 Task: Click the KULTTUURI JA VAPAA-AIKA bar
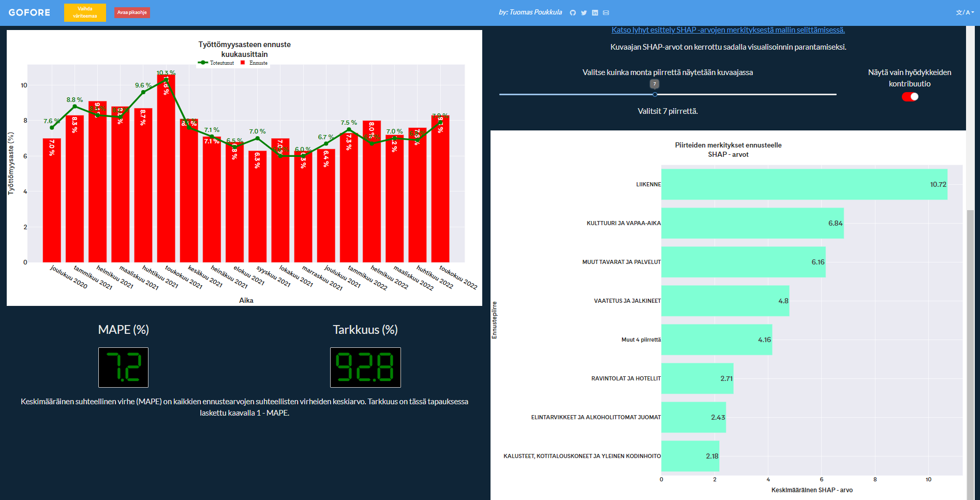coord(752,223)
